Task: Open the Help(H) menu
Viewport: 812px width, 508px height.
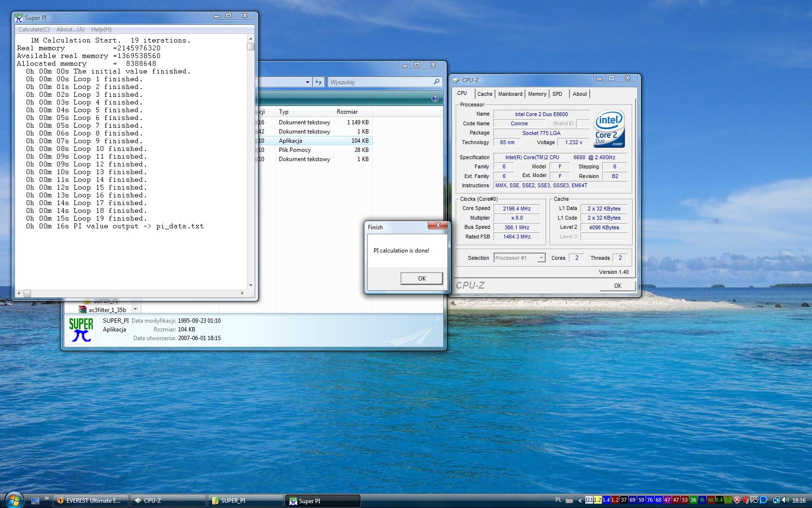Action: pyautogui.click(x=101, y=30)
